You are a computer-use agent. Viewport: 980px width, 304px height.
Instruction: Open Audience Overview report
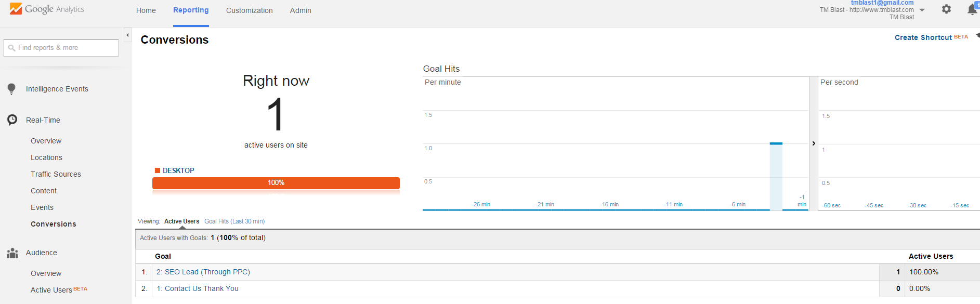pos(46,273)
